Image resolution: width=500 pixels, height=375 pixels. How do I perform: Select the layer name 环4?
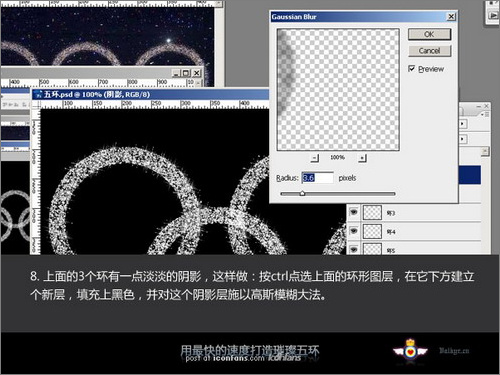click(391, 232)
